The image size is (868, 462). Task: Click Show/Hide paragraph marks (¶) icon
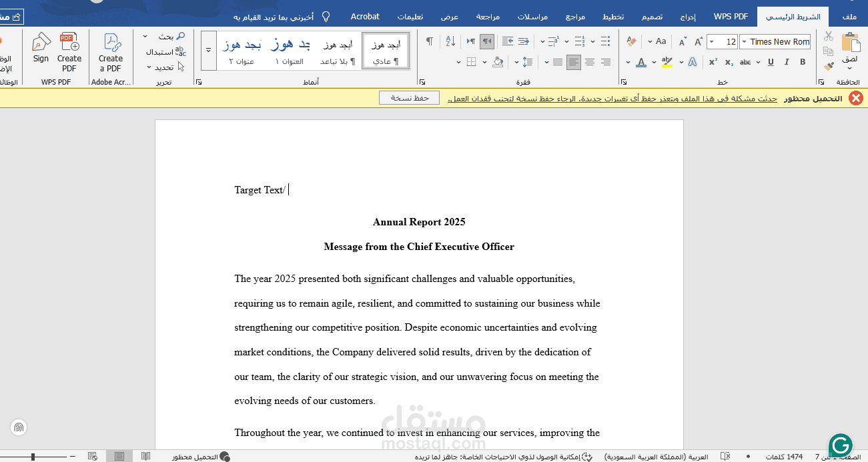pos(430,41)
